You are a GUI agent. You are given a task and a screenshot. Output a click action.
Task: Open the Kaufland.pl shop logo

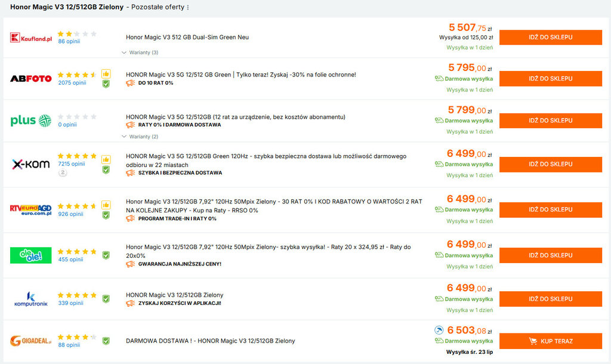[30, 38]
